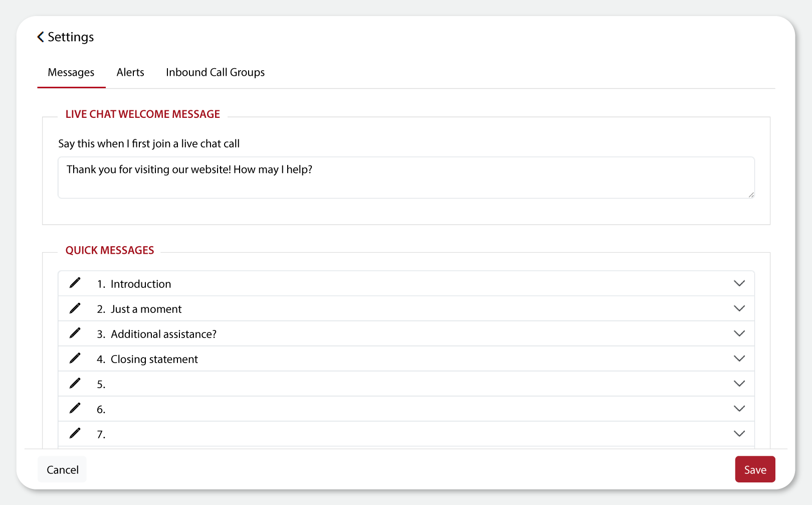Select the Messages tab
The height and width of the screenshot is (505, 812).
(71, 72)
